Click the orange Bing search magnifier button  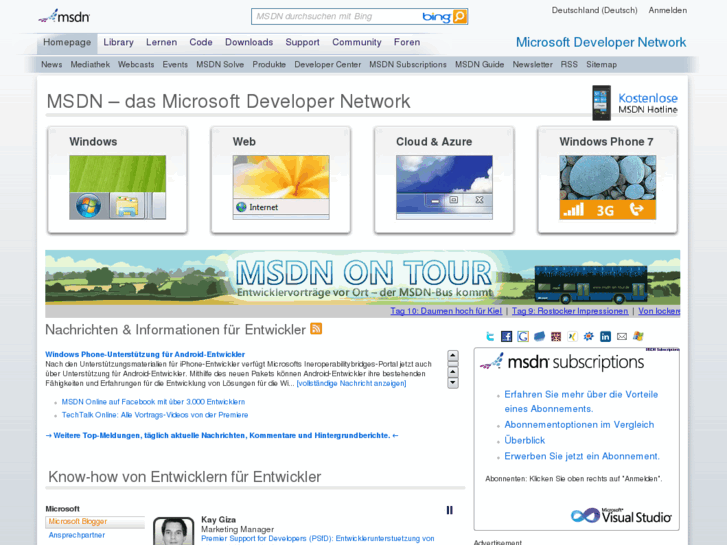[459, 17]
